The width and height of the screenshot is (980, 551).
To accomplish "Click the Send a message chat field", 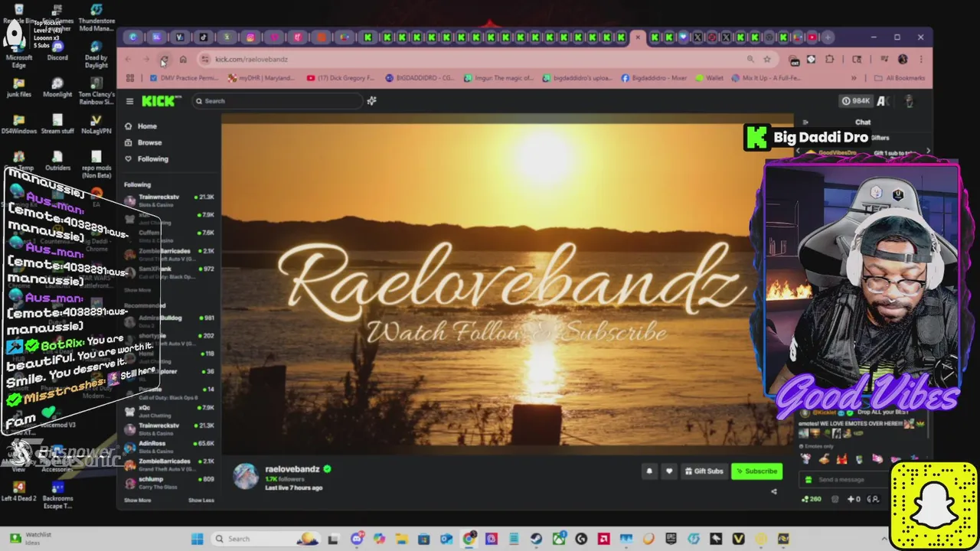I will pos(845,480).
